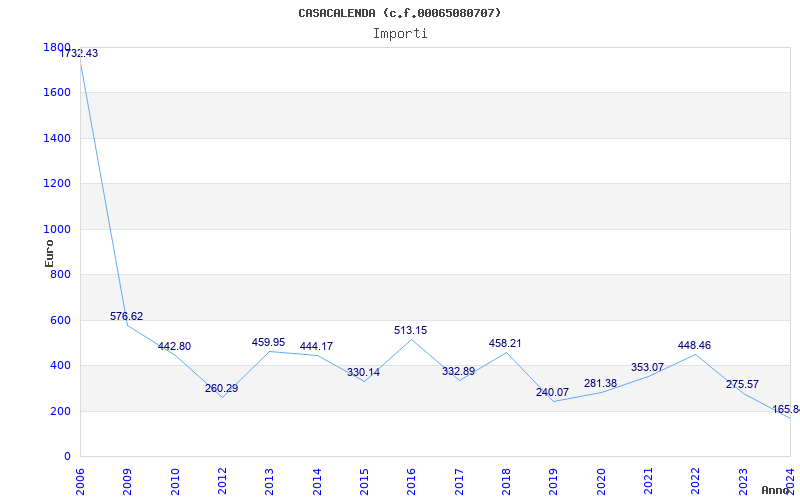Click the x-axis year 2017
Screen dimensions: 800x500
(x=459, y=482)
